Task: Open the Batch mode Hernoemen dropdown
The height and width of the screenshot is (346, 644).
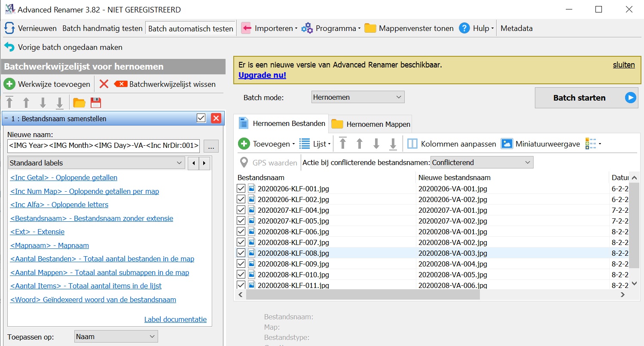Action: 358,97
